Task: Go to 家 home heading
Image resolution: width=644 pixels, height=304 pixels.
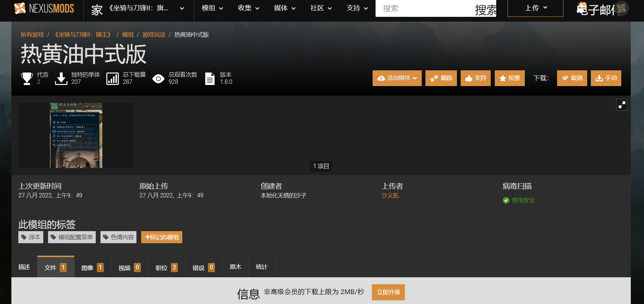Action: pyautogui.click(x=97, y=10)
